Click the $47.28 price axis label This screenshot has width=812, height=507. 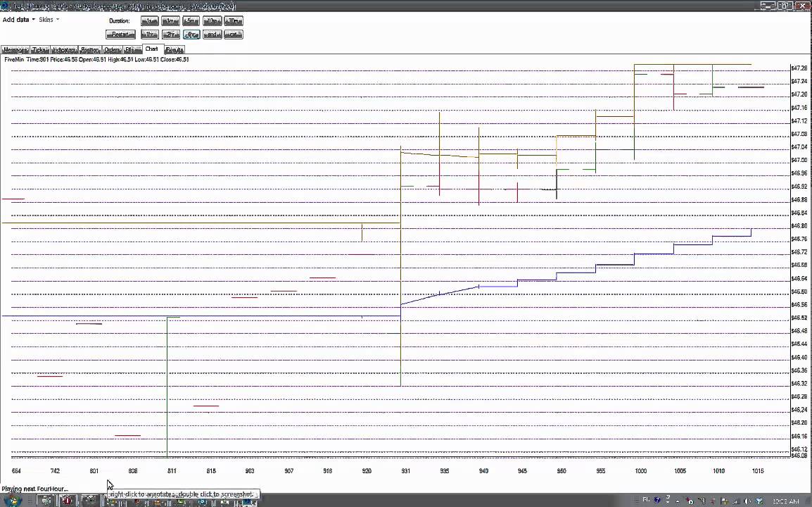coord(799,68)
